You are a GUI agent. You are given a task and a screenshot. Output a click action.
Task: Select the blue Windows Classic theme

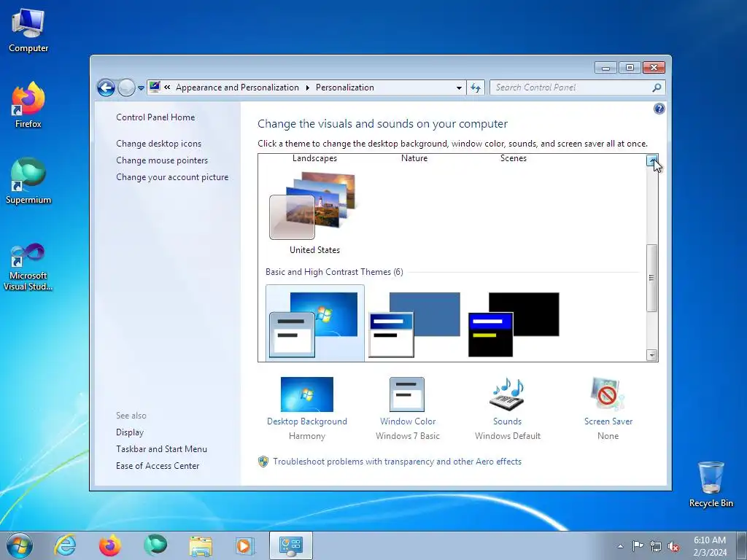(414, 324)
